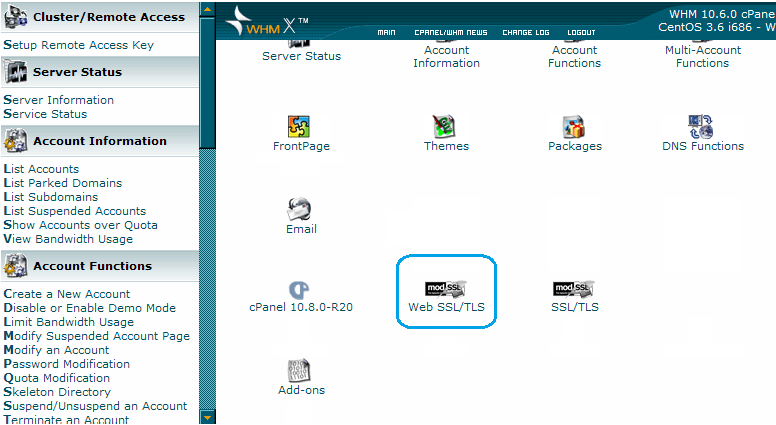776x425 pixels.
Task: Open Password Modification
Action: [x=66, y=364]
